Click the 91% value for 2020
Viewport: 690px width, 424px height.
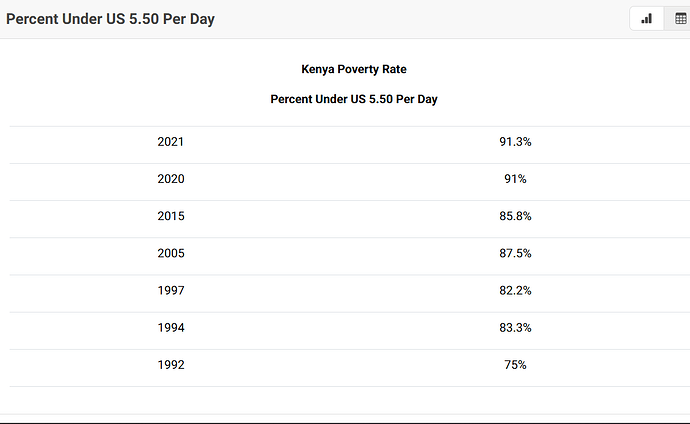[515, 179]
